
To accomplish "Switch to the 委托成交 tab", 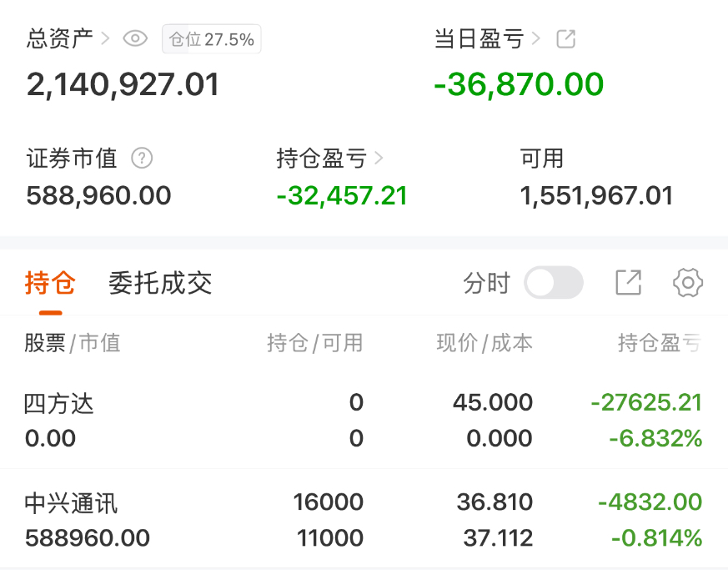I will [x=160, y=283].
